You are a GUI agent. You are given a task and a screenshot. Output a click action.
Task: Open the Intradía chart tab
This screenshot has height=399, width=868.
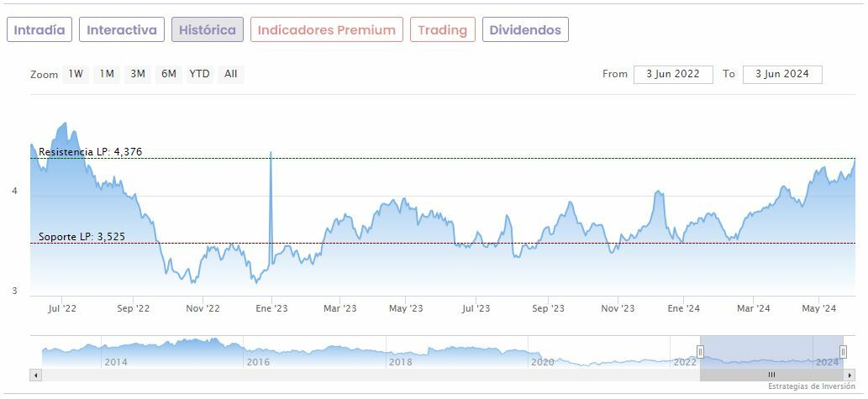[39, 30]
